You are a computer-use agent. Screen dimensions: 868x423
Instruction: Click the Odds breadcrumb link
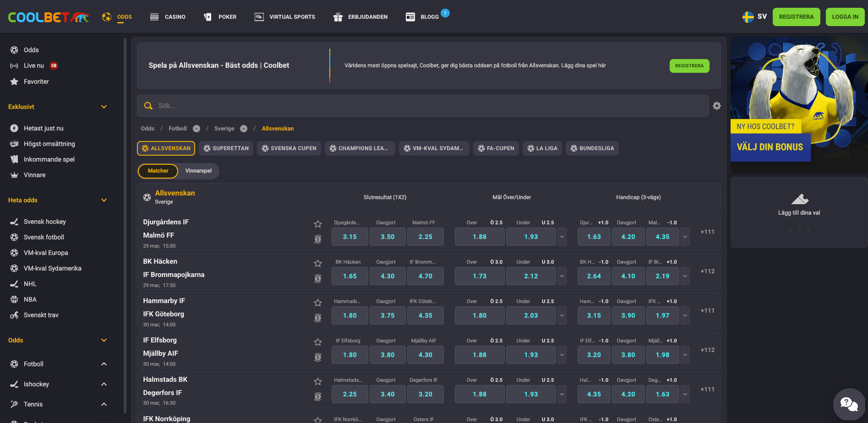coord(147,129)
